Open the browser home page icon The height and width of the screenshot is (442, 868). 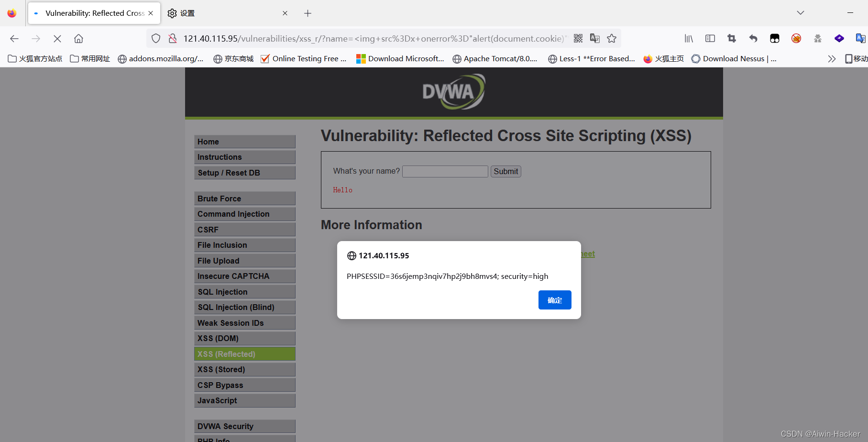pos(78,39)
